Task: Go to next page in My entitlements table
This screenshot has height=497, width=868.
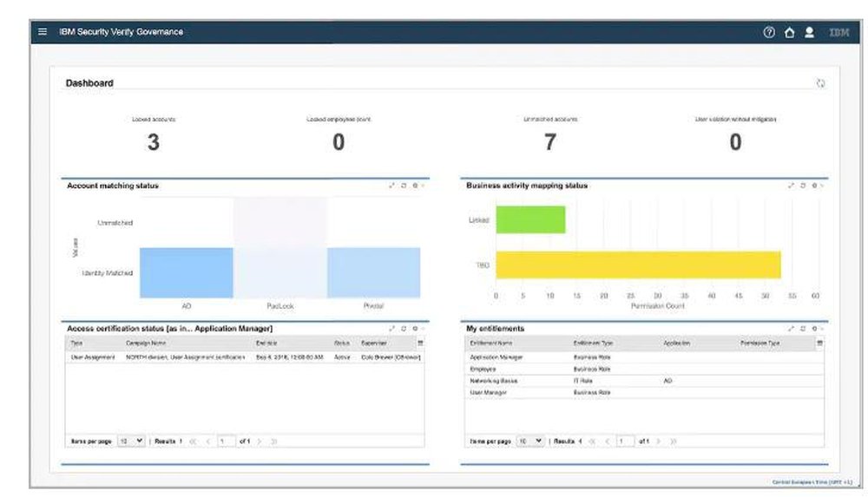Action: click(659, 441)
